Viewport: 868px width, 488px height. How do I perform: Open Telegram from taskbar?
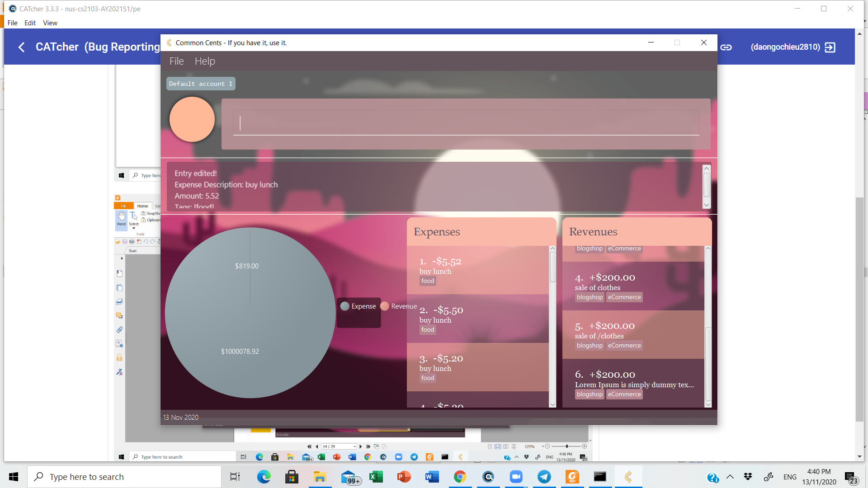tap(544, 477)
